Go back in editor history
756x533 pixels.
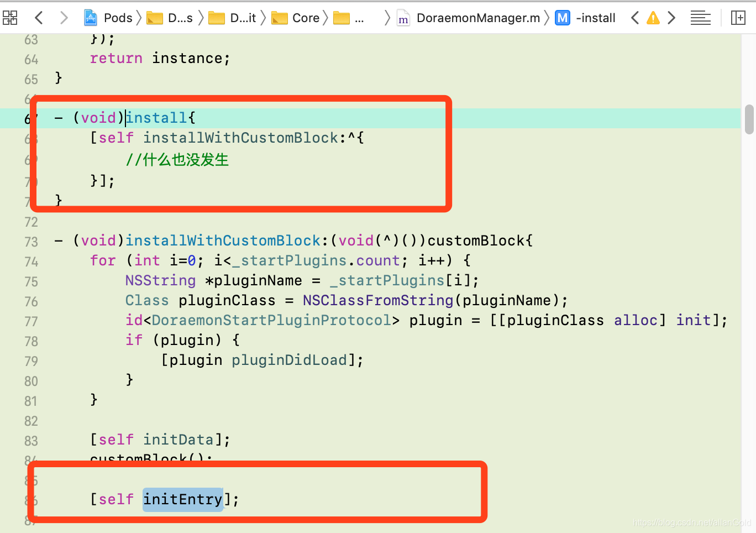39,18
